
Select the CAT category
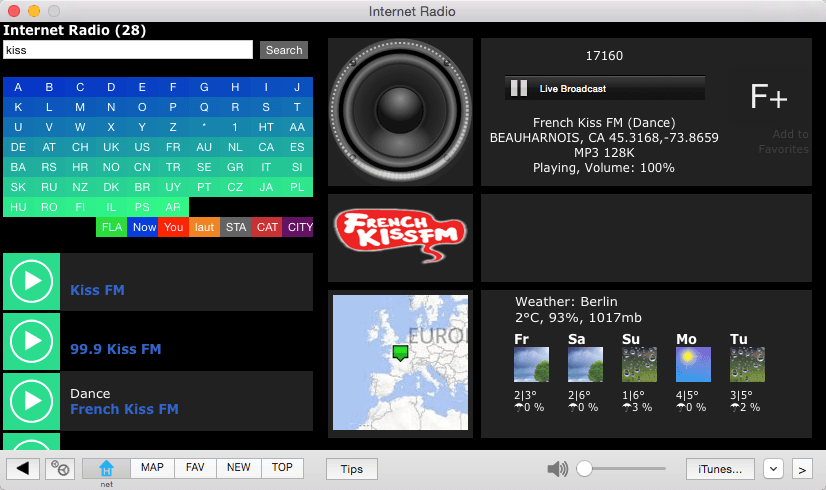(x=267, y=227)
